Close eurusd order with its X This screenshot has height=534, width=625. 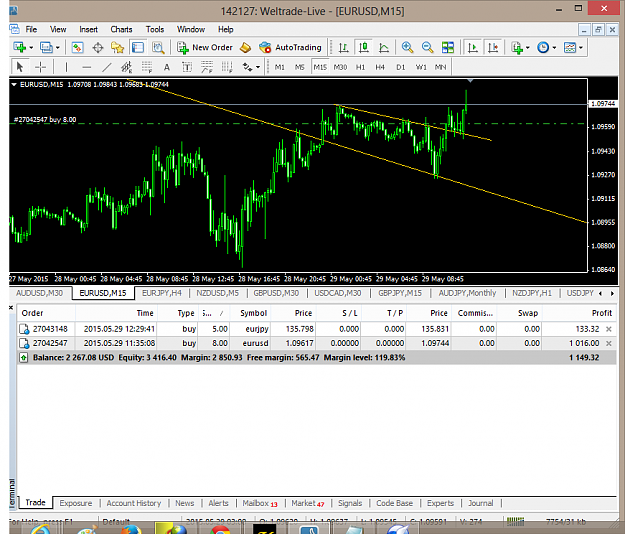609,343
